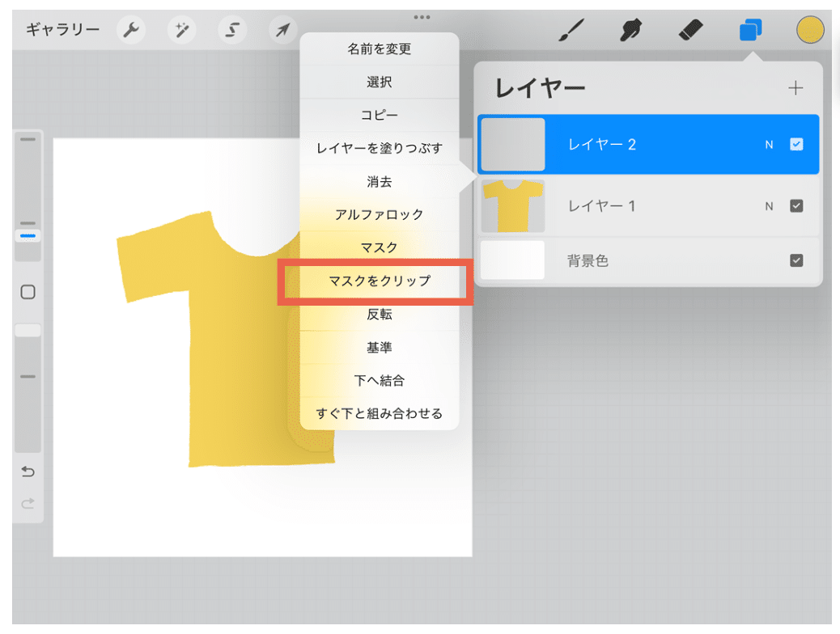
Task: Activate the Selection S-shaped tool
Action: [232, 30]
